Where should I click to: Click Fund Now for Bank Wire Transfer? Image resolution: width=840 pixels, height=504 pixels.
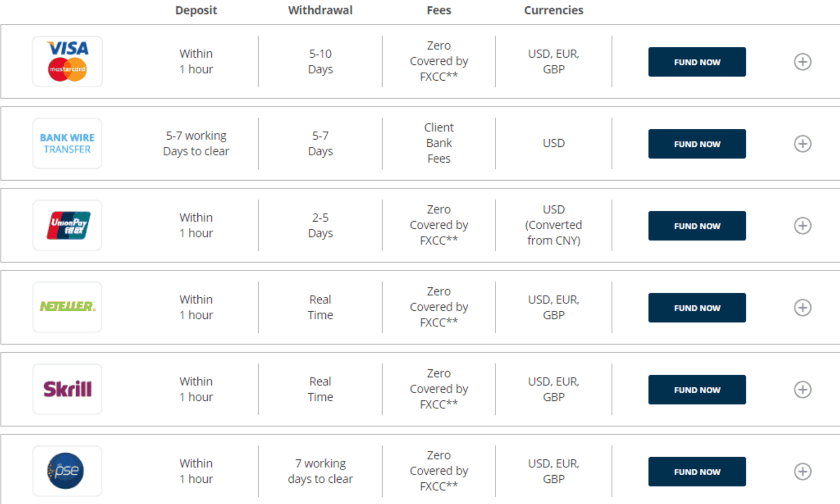tap(696, 144)
